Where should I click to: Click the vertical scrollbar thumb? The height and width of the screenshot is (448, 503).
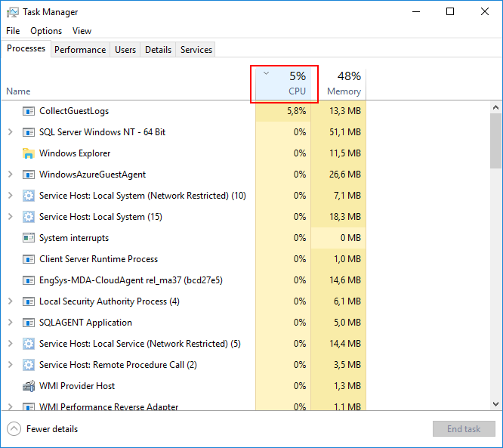495,141
